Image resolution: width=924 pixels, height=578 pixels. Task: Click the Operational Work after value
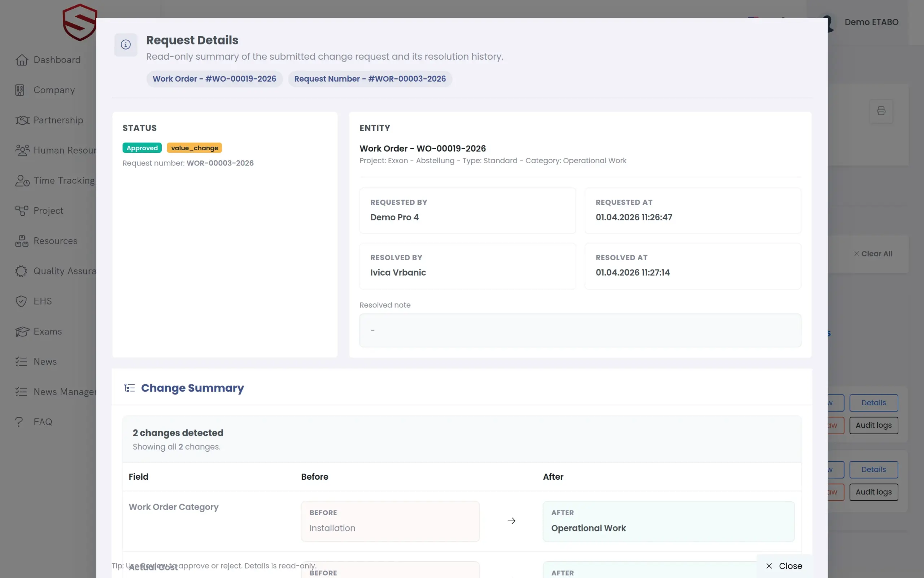tap(588, 528)
